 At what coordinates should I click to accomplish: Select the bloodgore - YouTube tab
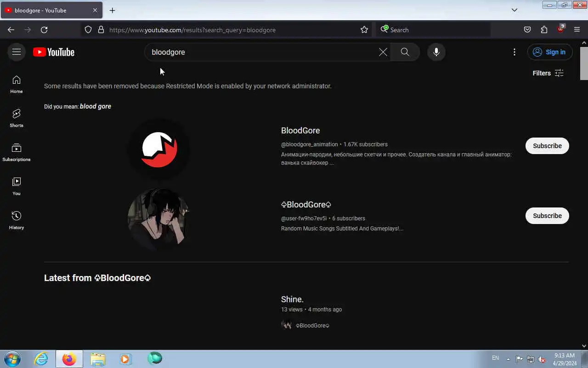[x=51, y=10]
